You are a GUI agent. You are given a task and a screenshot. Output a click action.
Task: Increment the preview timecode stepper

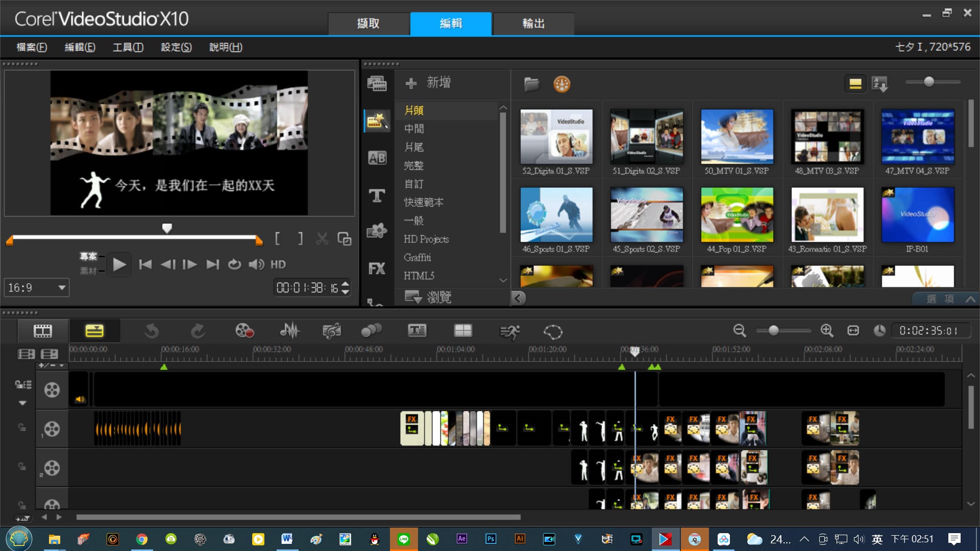(x=346, y=284)
